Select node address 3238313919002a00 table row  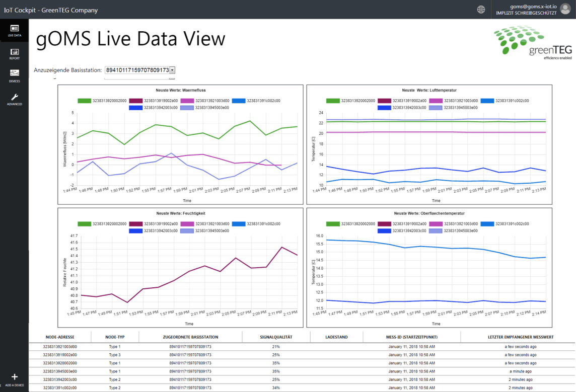point(302,355)
